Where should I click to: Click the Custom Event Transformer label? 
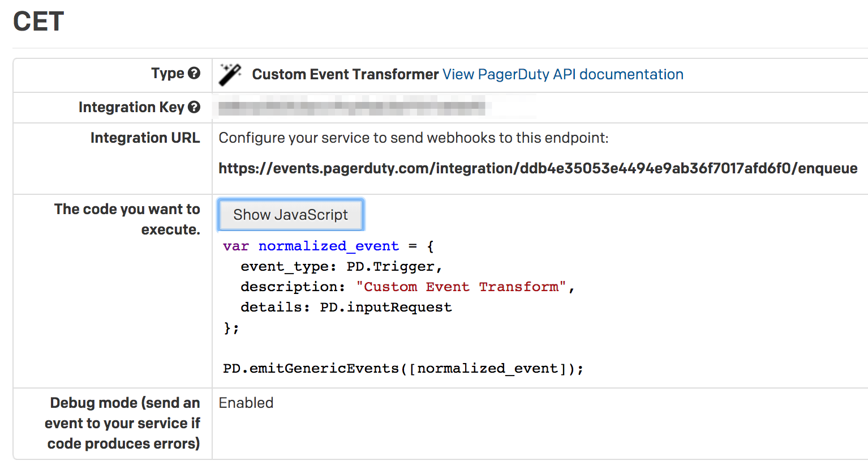(345, 74)
